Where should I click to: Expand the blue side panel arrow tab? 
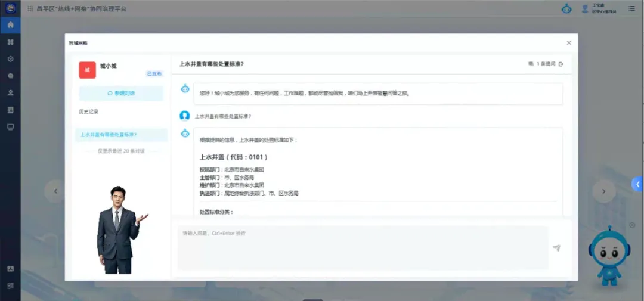[637, 184]
